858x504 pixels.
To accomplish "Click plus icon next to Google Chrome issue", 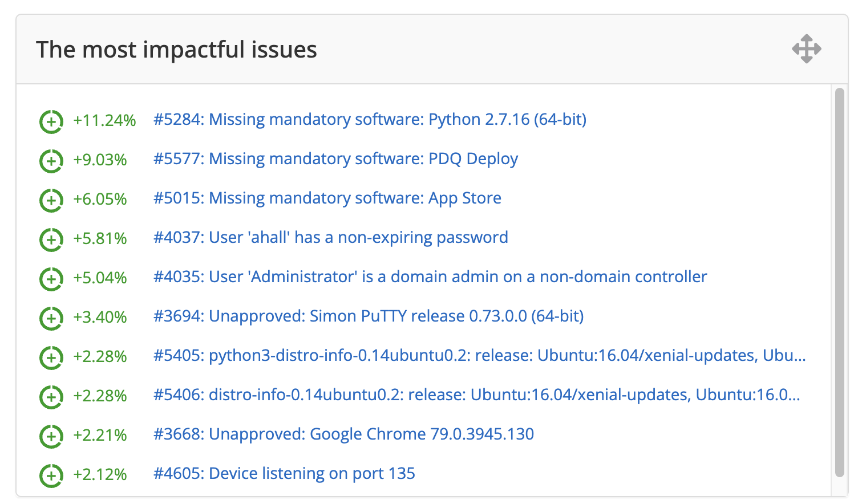I will pyautogui.click(x=51, y=436).
